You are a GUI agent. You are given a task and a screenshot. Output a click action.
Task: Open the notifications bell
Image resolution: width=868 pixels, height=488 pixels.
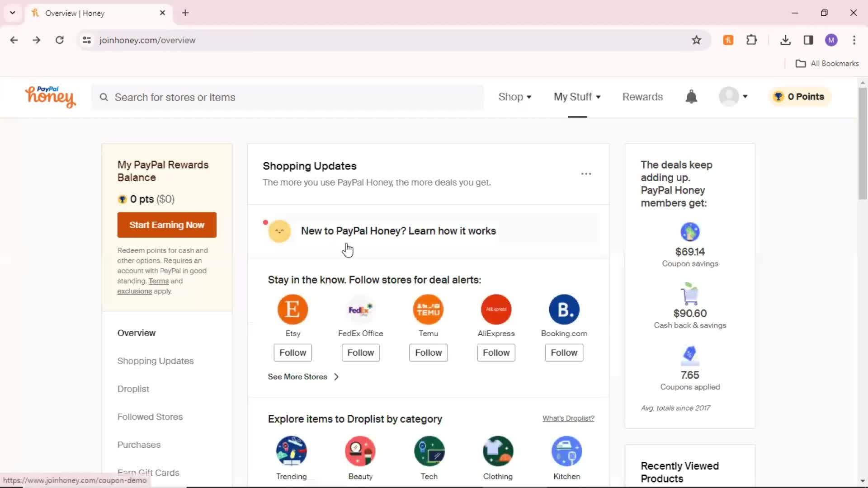coord(691,97)
